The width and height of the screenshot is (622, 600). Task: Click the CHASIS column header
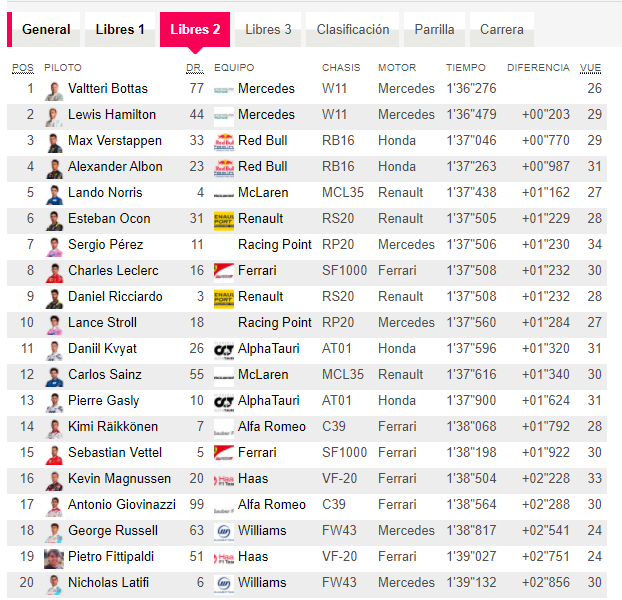pyautogui.click(x=341, y=68)
